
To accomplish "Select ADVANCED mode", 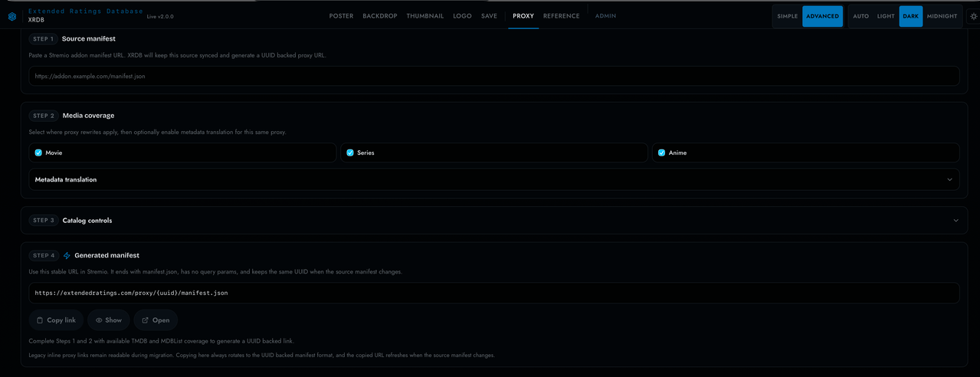I will pos(822,16).
